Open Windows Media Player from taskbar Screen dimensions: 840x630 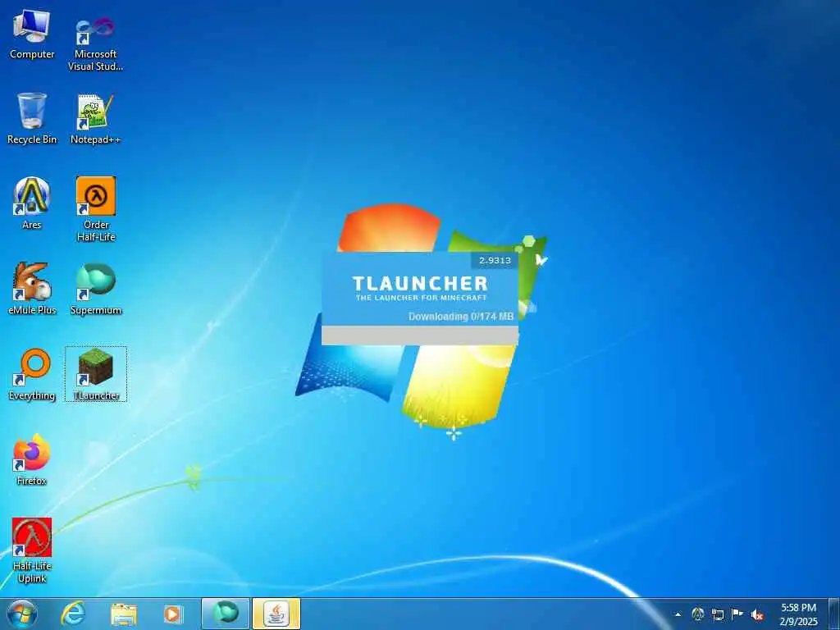pos(172,614)
